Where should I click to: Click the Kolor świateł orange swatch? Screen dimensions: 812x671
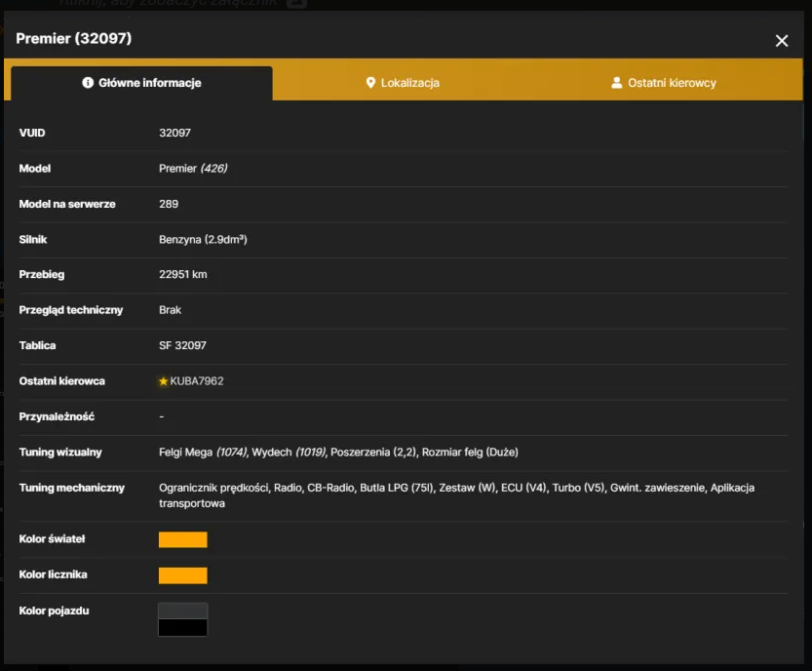tap(183, 539)
